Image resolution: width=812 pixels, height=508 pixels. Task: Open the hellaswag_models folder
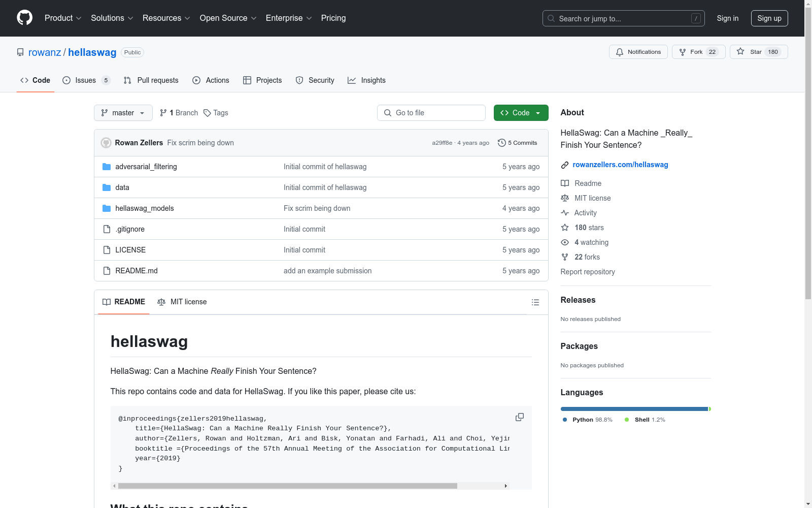pos(145,208)
